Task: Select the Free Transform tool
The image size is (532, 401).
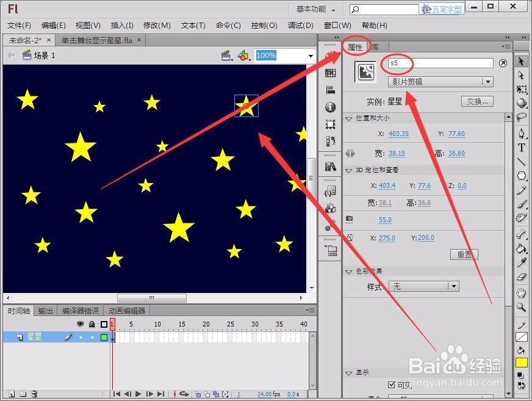Action: (x=522, y=89)
